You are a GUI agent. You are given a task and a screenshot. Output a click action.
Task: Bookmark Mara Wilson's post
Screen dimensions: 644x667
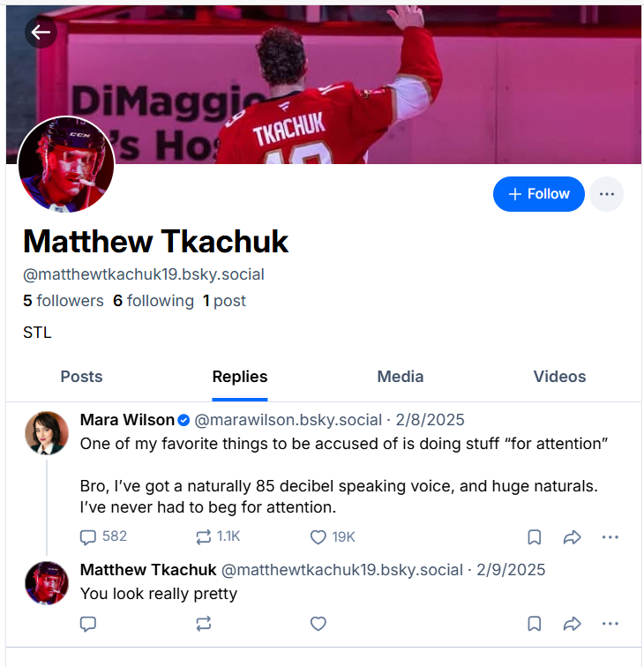click(535, 537)
